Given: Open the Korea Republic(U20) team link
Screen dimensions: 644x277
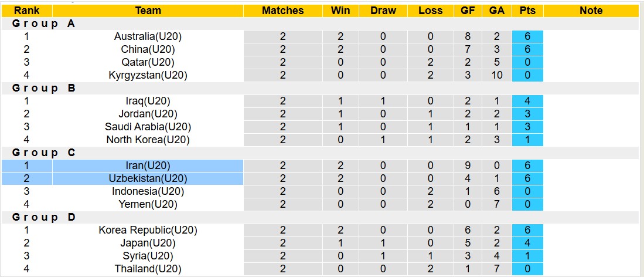Looking at the screenshot, I should tap(148, 230).
